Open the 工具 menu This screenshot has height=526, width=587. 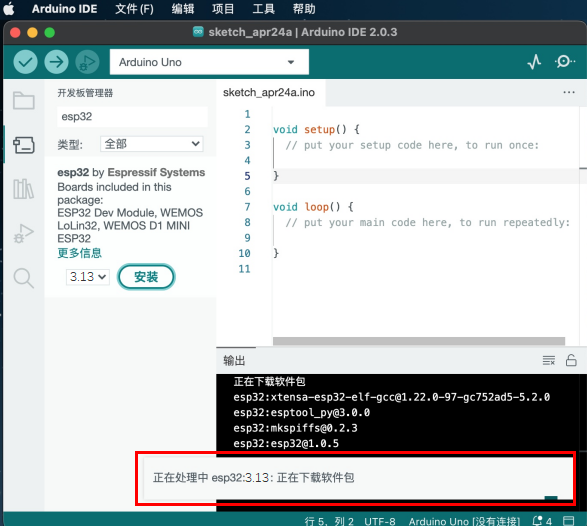tap(263, 9)
